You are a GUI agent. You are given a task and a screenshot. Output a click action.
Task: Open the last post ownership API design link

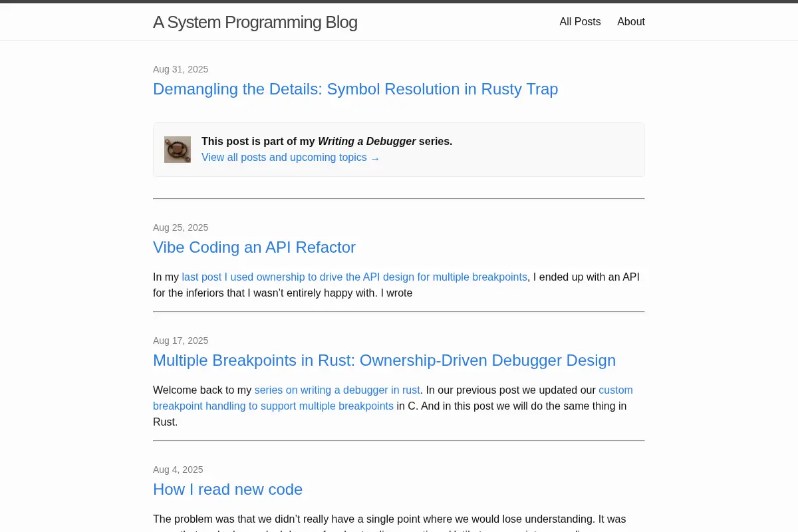pos(354,277)
